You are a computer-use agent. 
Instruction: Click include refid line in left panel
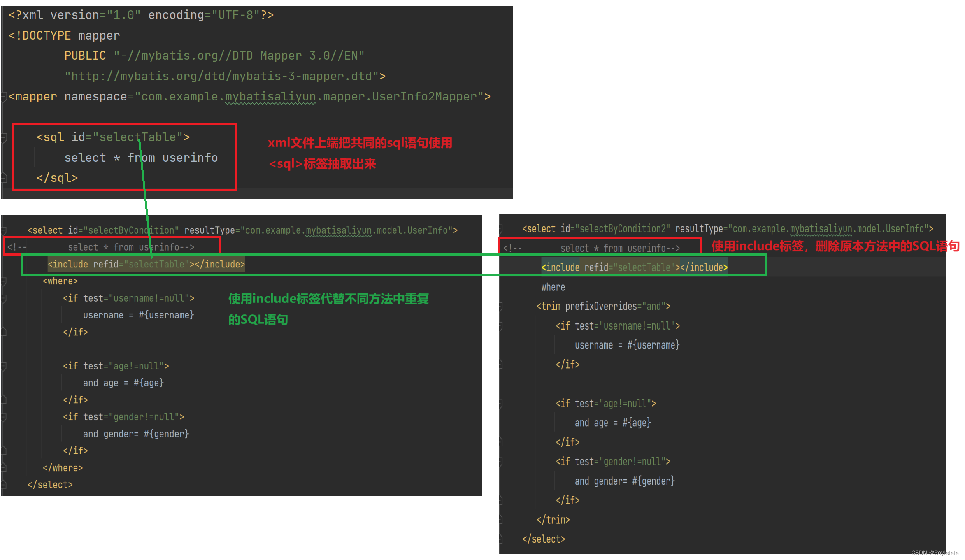[146, 265]
